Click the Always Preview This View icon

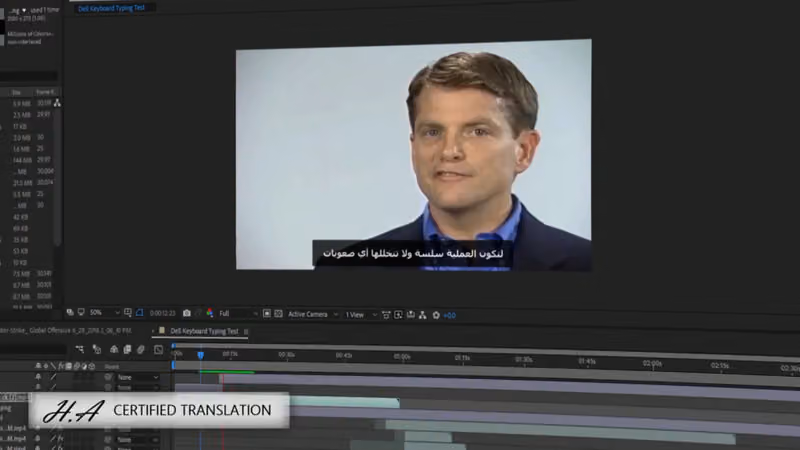pos(70,312)
